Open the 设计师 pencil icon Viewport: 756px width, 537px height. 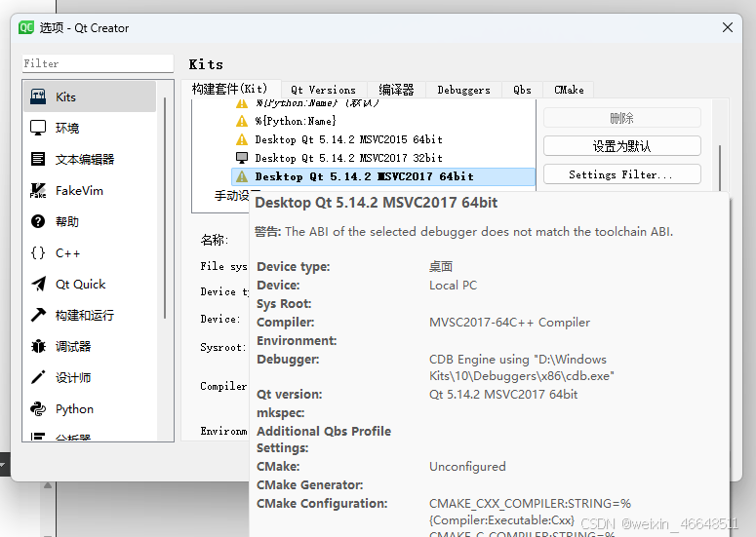[x=38, y=378]
